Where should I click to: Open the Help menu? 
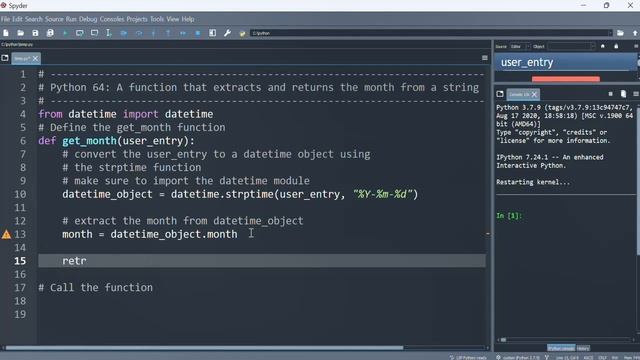[188, 19]
